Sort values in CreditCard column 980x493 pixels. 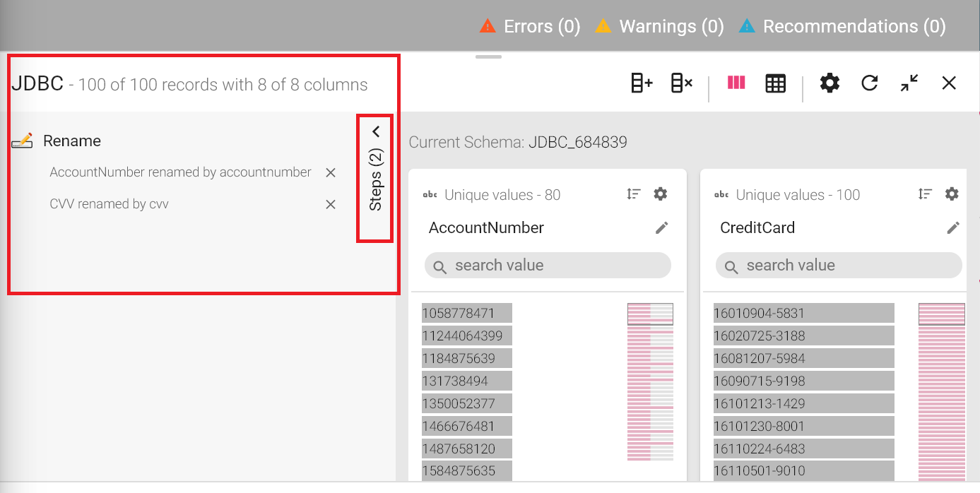coord(925,194)
